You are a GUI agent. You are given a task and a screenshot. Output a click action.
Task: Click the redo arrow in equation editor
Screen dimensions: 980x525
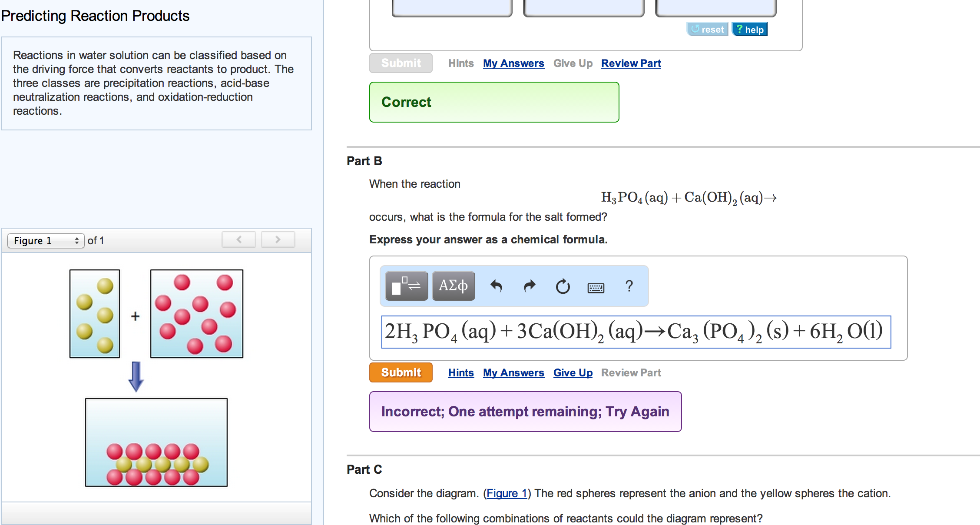[530, 286]
